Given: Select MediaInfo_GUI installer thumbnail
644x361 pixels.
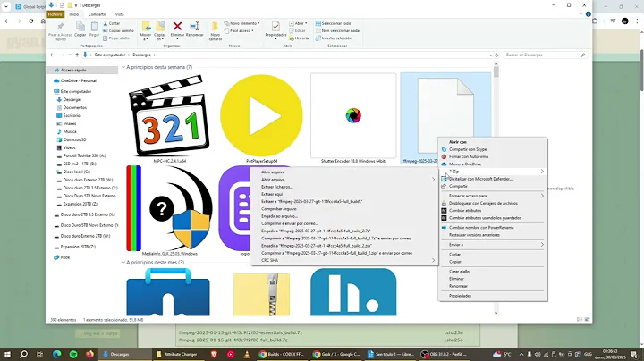Looking at the screenshot, I should coord(168,208).
